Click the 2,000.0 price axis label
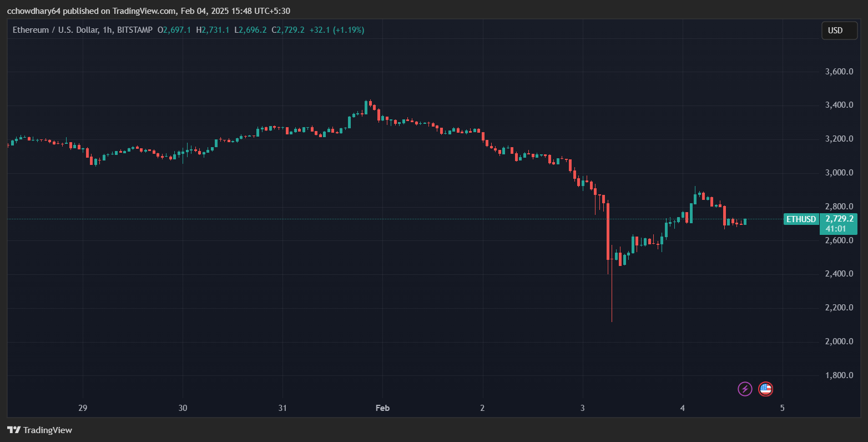Screen dimensions: 868x442 (839, 341)
